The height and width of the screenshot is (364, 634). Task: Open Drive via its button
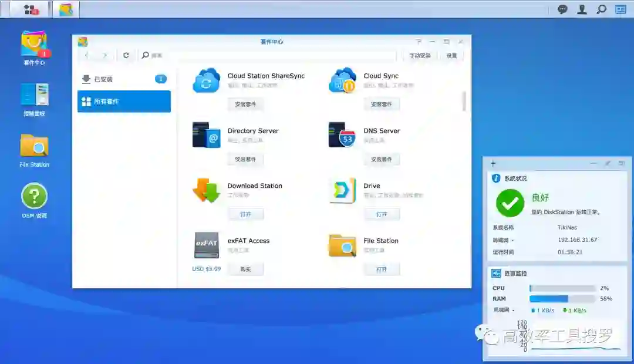(382, 214)
